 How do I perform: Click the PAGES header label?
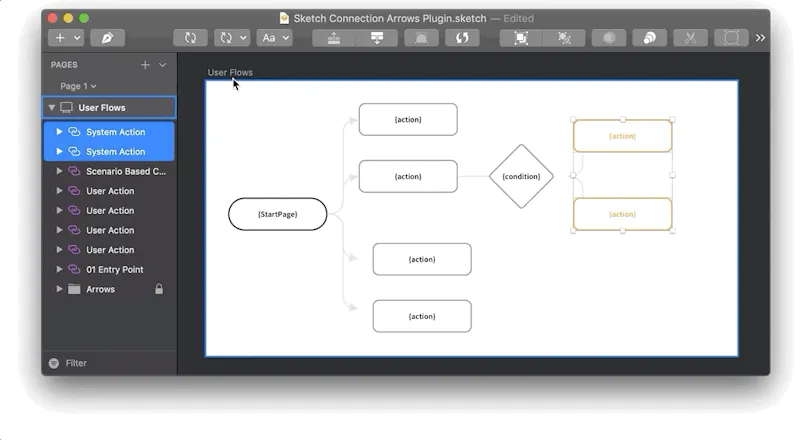pos(64,65)
